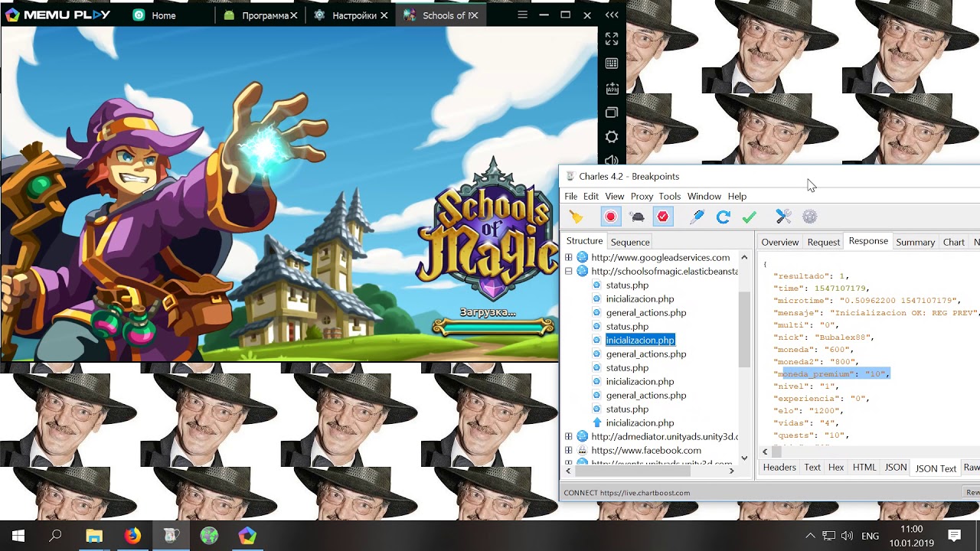Screen dimensions: 980x551
Task: Open the Summary tab
Action: 916,242
